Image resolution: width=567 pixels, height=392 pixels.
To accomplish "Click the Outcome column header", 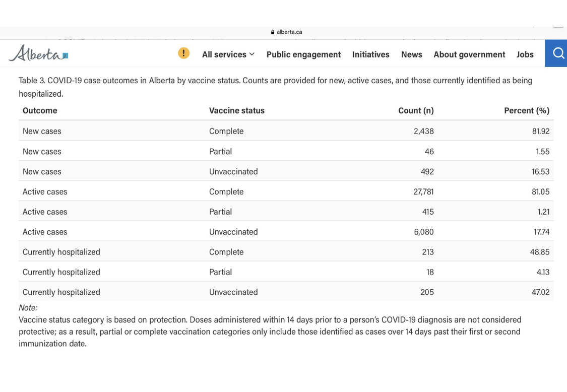I will [x=40, y=110].
